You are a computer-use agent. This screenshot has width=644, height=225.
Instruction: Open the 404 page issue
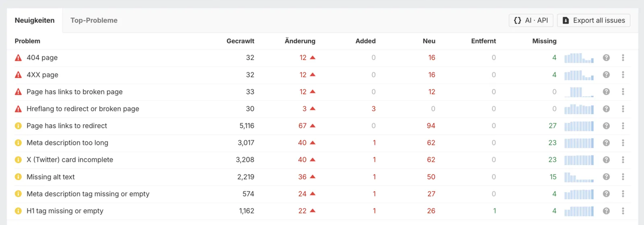(x=42, y=58)
